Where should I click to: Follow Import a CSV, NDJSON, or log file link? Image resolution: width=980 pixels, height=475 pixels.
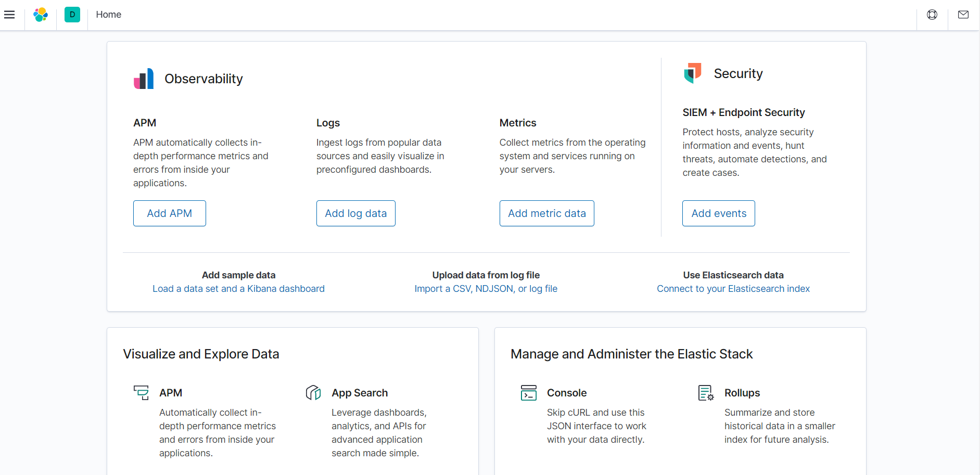point(486,289)
